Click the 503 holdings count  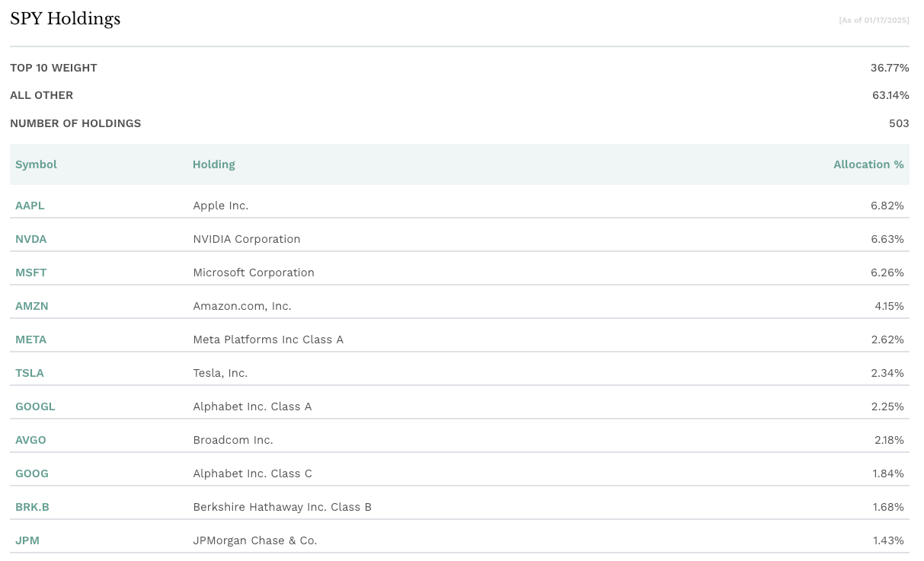[899, 123]
